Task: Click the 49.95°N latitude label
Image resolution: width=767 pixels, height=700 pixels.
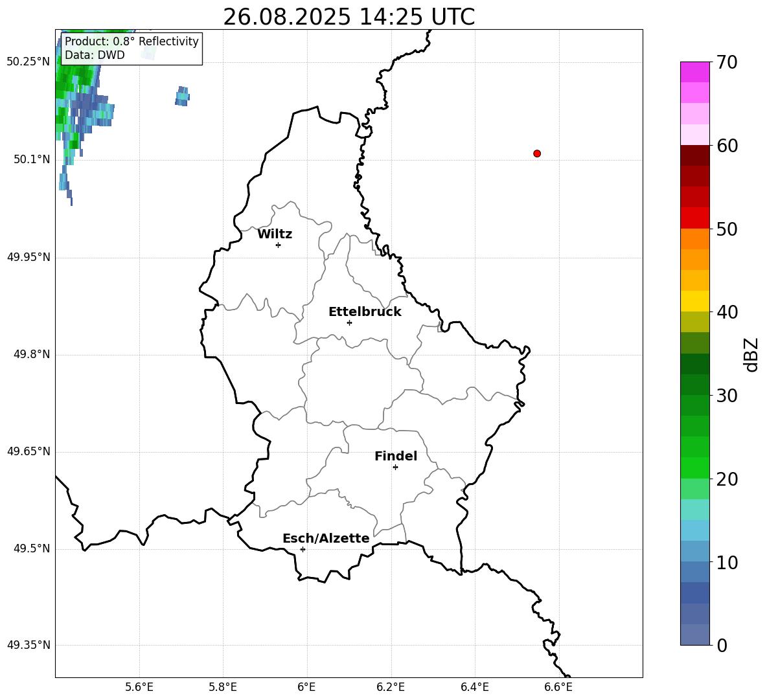Action: [29, 257]
